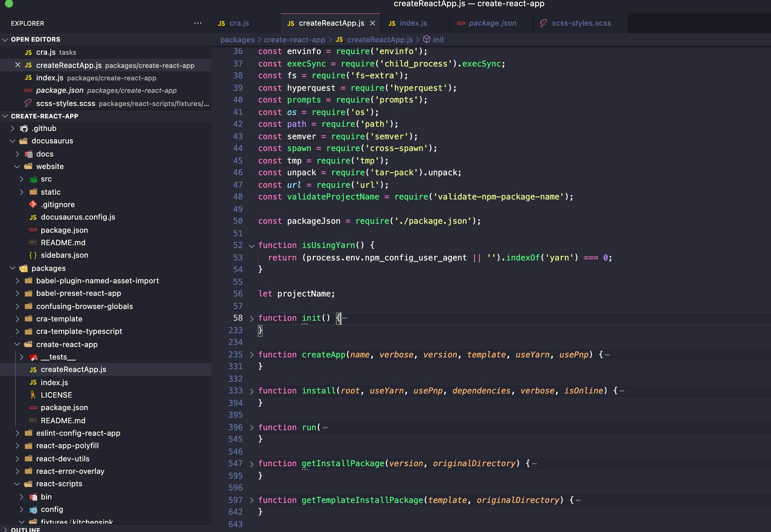771x532 pixels.
Task: Open docusaurus.config.js in the file tree
Action: 106,217
